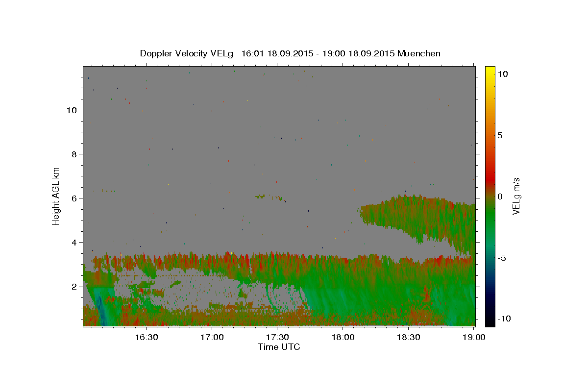
Task: Click the colorbar tick label 5
Action: (x=500, y=135)
